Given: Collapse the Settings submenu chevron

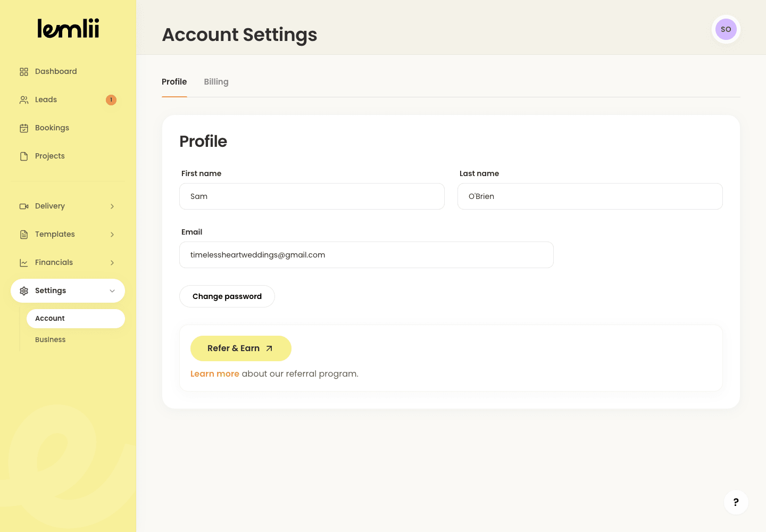Looking at the screenshot, I should [x=112, y=291].
